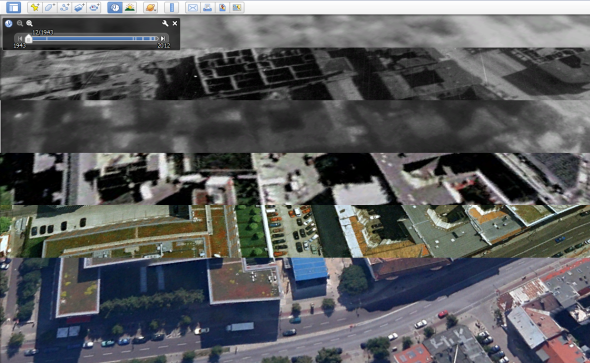Click the 1943 start year label
This screenshot has height=363, width=590.
point(20,46)
